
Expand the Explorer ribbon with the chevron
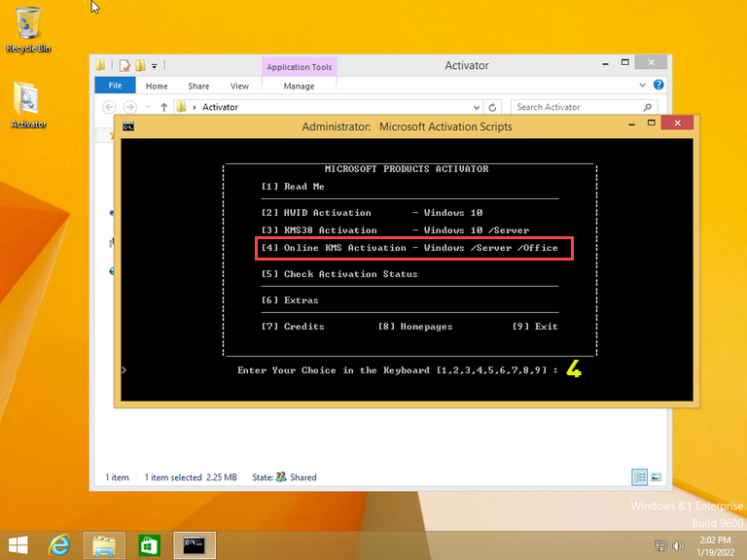(x=642, y=86)
